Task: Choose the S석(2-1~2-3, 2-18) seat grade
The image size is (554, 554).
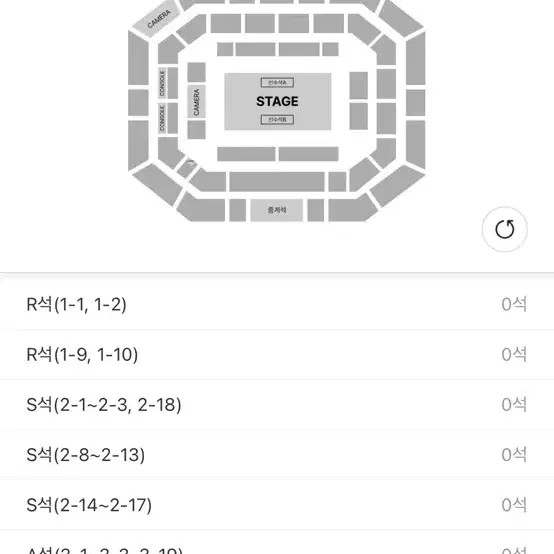Action: [x=277, y=405]
